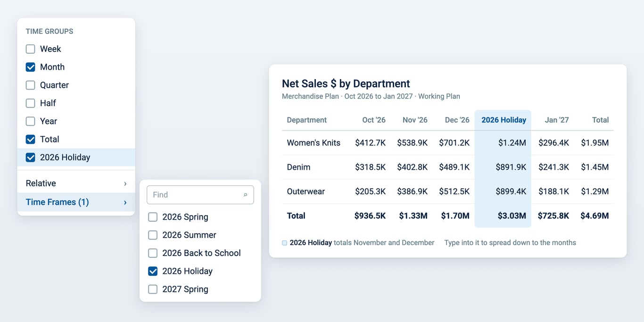Check the Week time group checkbox
This screenshot has width=644, height=322.
click(x=30, y=49)
